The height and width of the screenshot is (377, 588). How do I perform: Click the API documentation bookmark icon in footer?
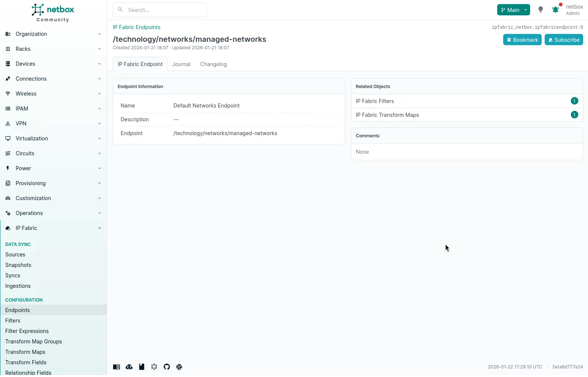click(x=142, y=367)
